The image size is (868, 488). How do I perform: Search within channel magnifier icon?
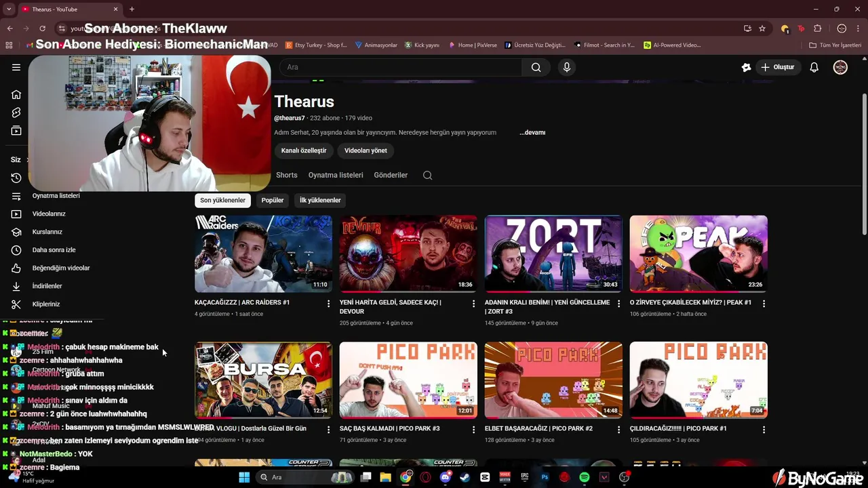(x=427, y=175)
